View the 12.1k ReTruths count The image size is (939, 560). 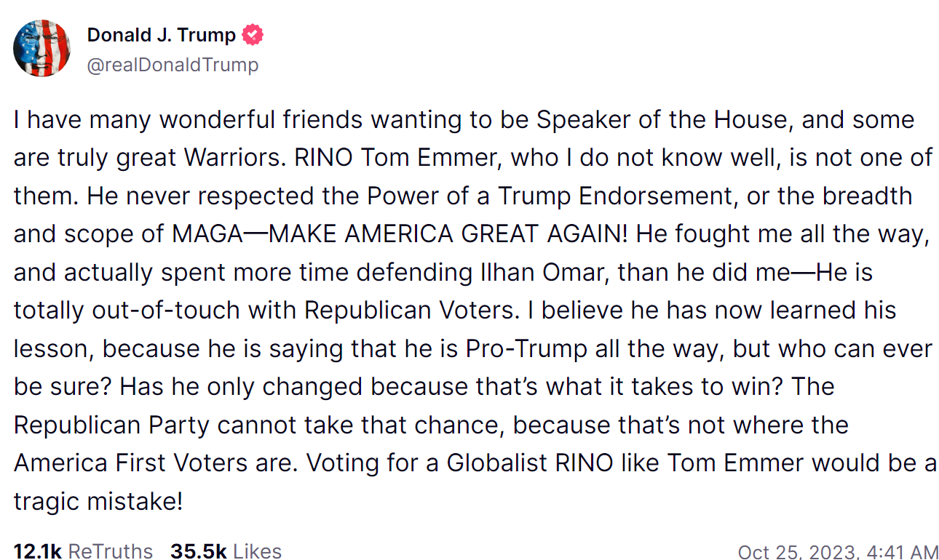(x=38, y=551)
